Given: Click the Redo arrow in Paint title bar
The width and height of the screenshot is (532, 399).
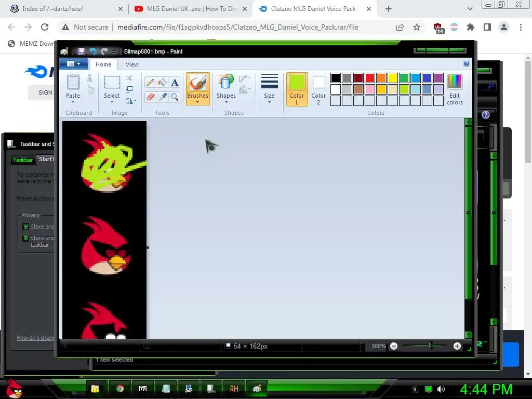Looking at the screenshot, I should [104, 51].
